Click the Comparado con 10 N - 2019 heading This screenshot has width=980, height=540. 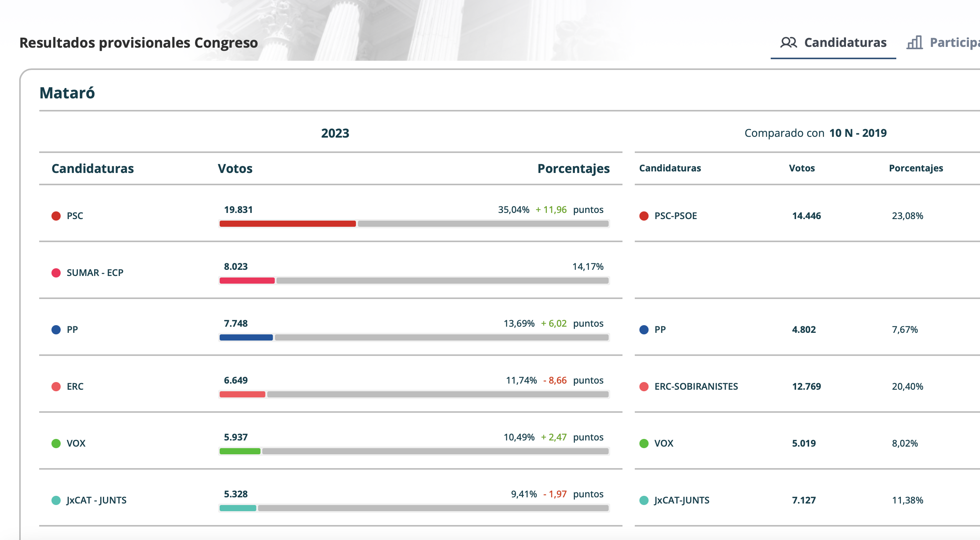pos(816,133)
